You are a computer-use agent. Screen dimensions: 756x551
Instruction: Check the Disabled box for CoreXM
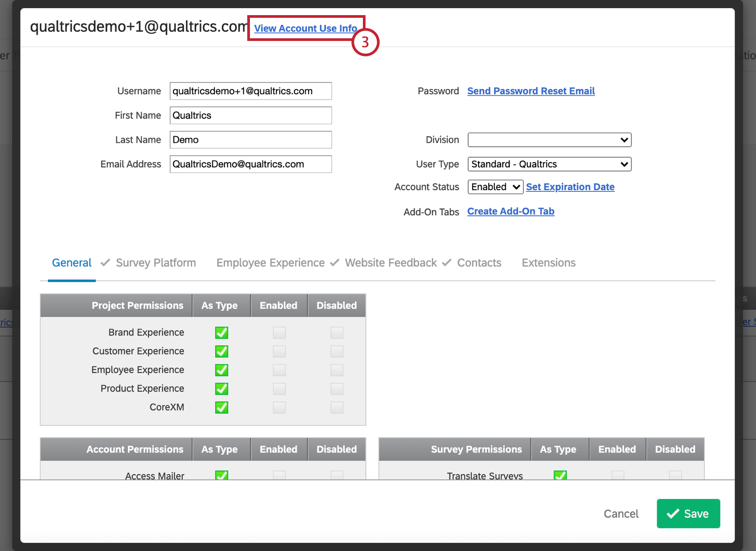coord(337,407)
